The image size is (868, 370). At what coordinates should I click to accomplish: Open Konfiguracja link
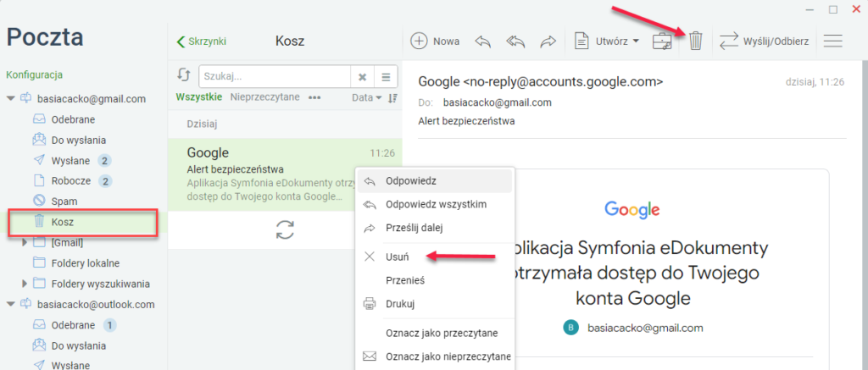34,75
